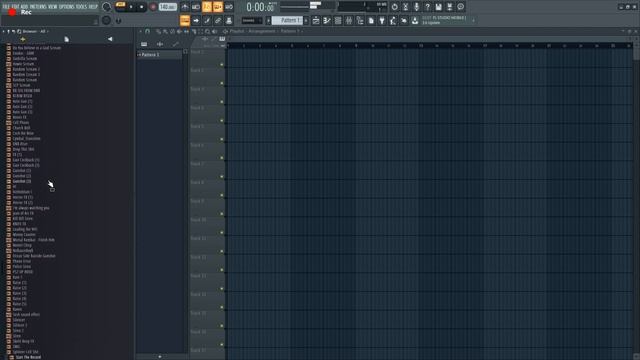Screen dimensions: 640x360
Task: Click the search magnifier icon in browser header
Action: (19, 31)
